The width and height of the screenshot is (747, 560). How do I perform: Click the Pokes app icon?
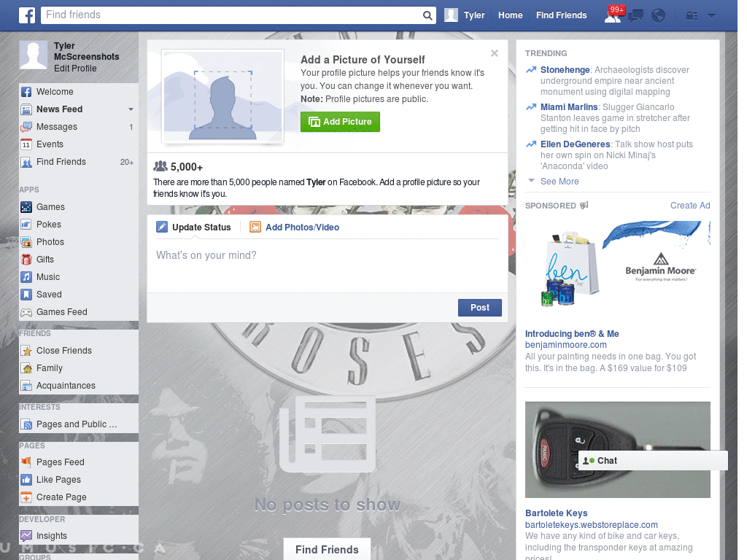[26, 225]
